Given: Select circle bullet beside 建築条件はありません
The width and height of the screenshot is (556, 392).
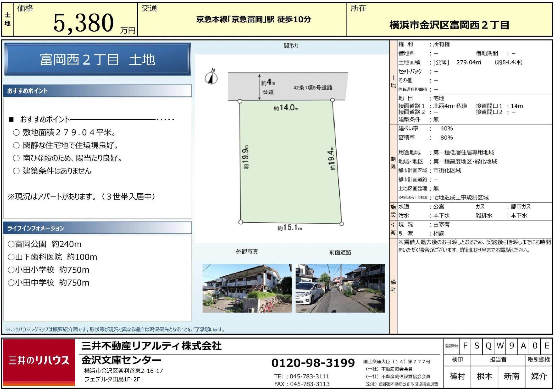Looking at the screenshot, I should [x=16, y=171].
